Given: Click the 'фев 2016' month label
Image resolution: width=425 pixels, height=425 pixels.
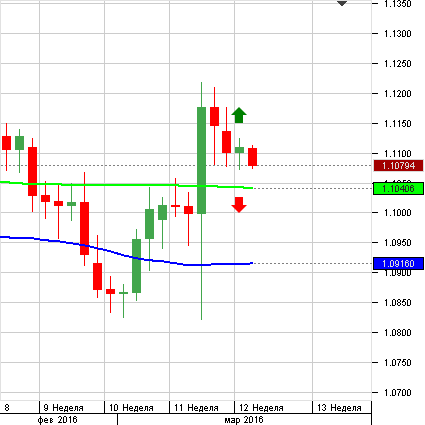Looking at the screenshot, I should click(57, 420).
